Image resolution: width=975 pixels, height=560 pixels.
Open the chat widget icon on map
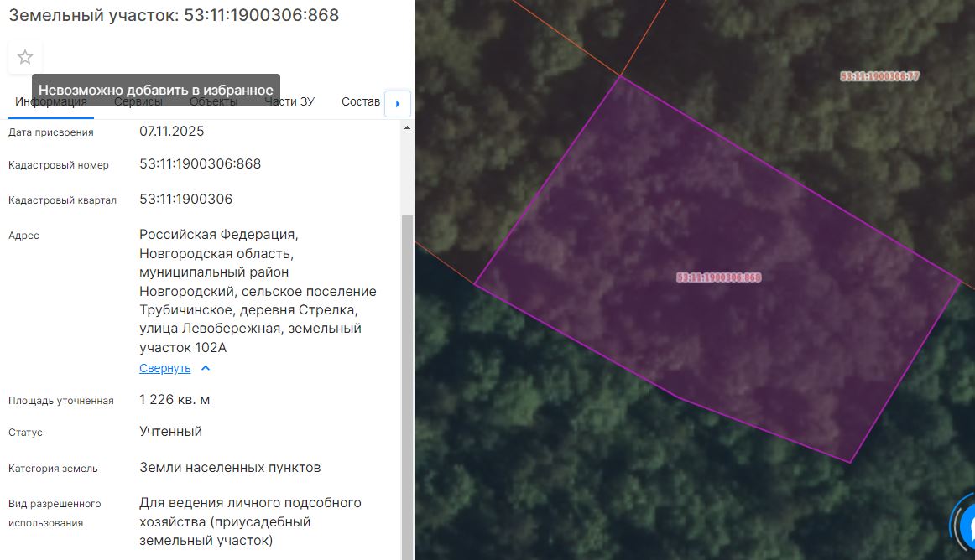966,526
